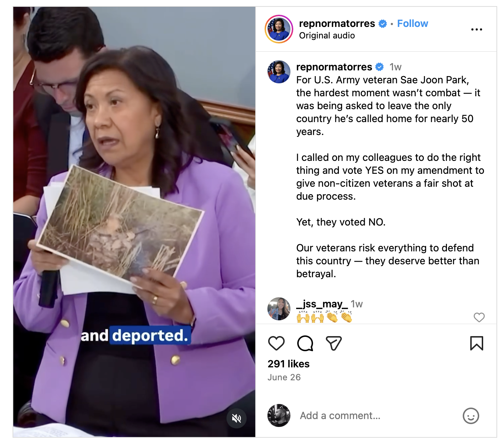Unmute the video with speaker icon
The height and width of the screenshot is (446, 504).
(x=237, y=418)
